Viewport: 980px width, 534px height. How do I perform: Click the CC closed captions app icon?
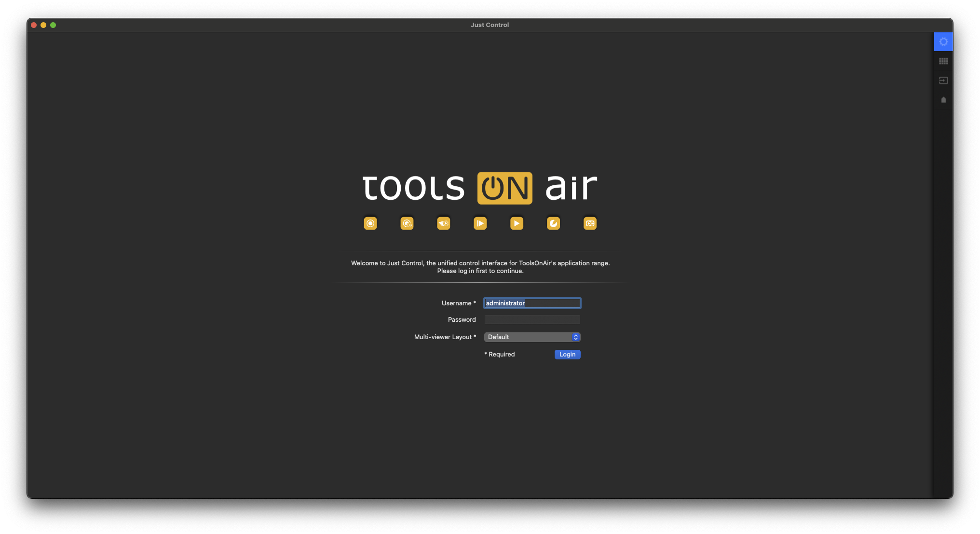(590, 223)
